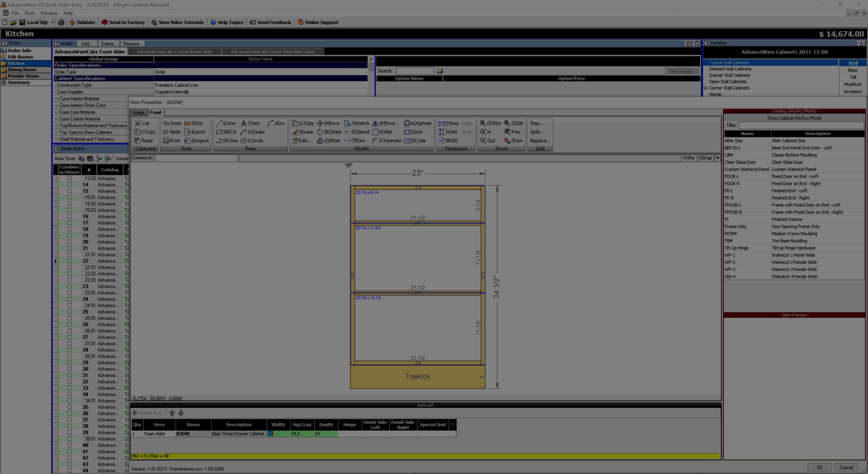Open the Tools menu

(29, 13)
